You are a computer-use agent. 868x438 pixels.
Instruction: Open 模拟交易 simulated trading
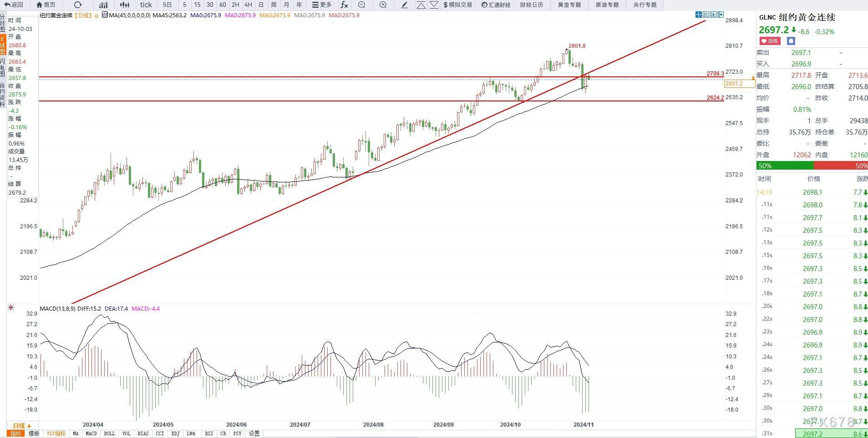tap(457, 5)
